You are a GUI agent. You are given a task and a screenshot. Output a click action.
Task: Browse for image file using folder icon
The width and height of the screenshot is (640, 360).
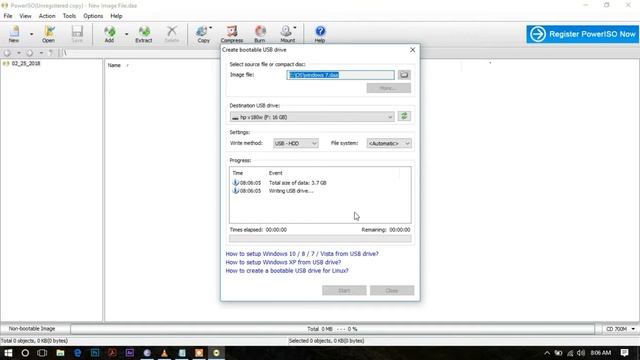[404, 75]
